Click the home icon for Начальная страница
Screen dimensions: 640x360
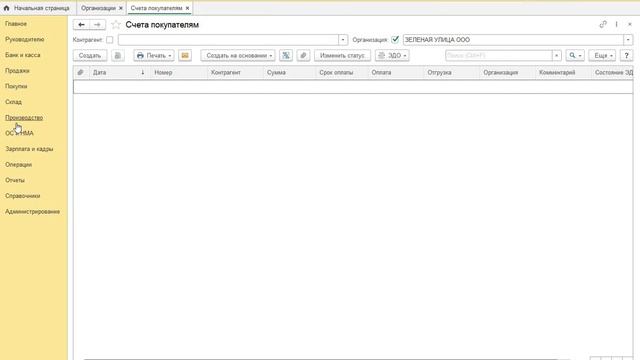tap(6, 8)
